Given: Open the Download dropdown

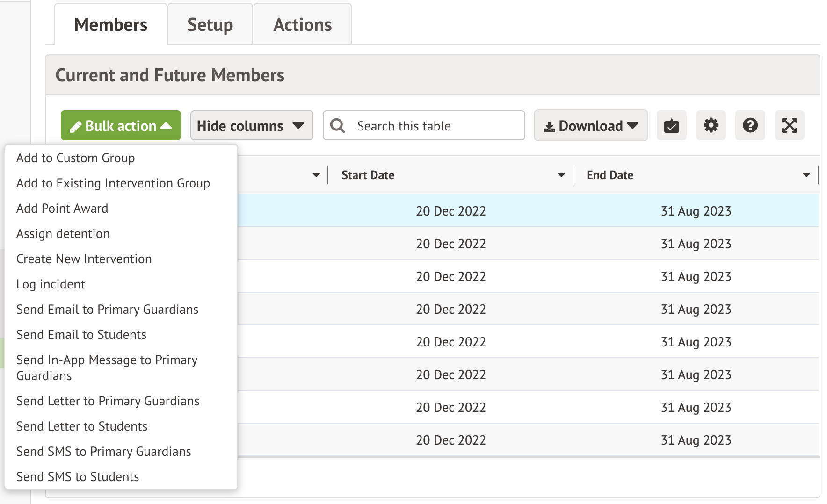Looking at the screenshot, I should [x=591, y=125].
